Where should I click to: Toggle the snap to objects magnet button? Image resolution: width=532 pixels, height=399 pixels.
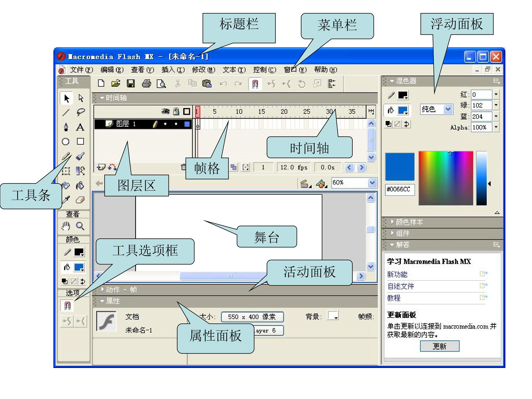[x=255, y=84]
